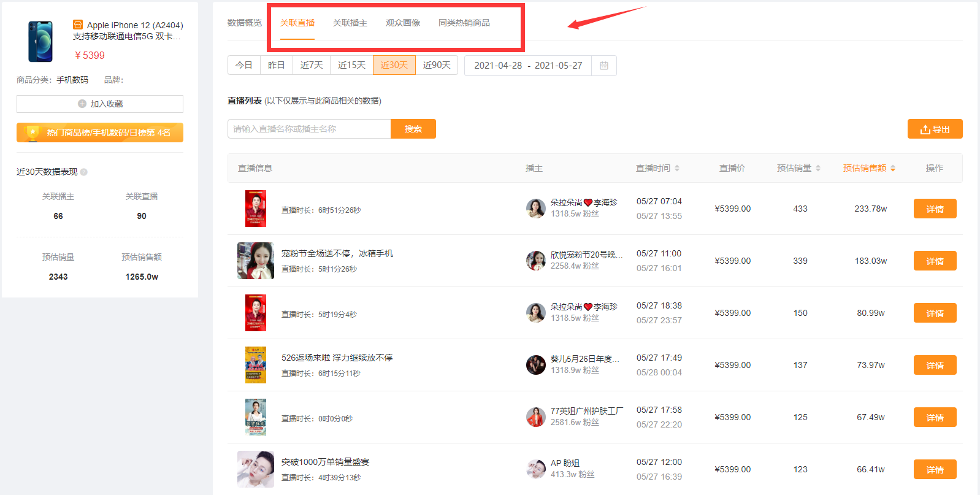Screen dimensions: 980x495
Task: Select the 近15天 time filter
Action: click(x=351, y=65)
